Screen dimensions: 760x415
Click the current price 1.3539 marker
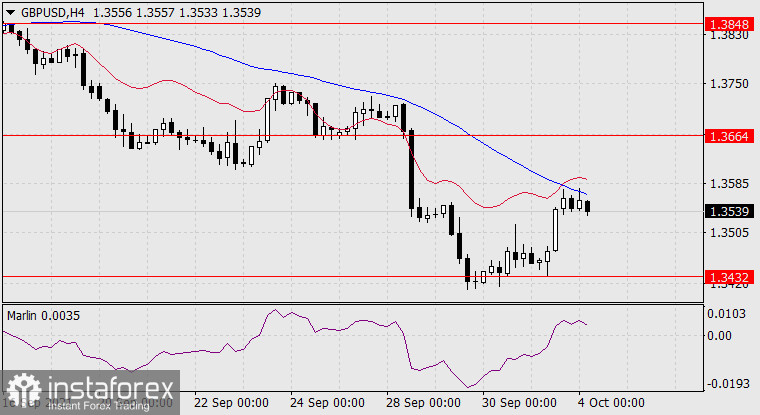coord(728,211)
